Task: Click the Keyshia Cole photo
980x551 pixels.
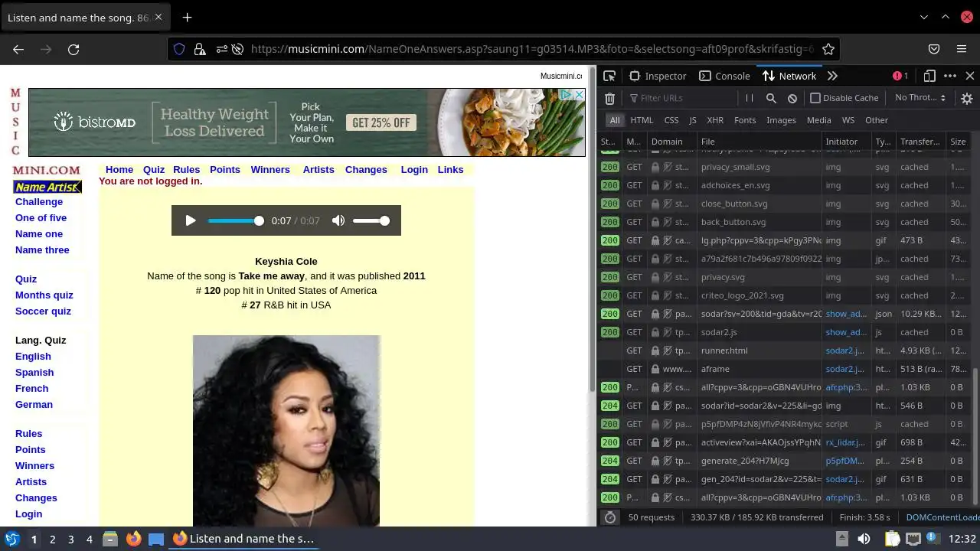Action: (x=286, y=431)
